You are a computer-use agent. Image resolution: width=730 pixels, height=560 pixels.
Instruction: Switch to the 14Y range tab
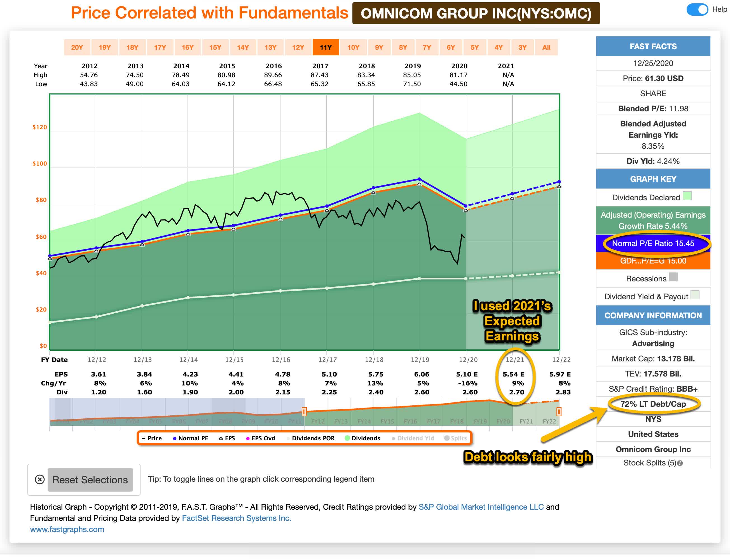243,47
